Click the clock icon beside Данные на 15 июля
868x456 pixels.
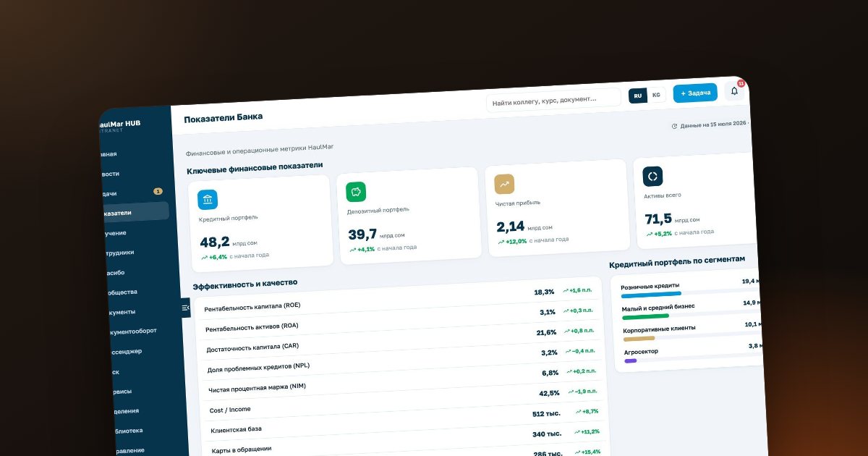[674, 126]
